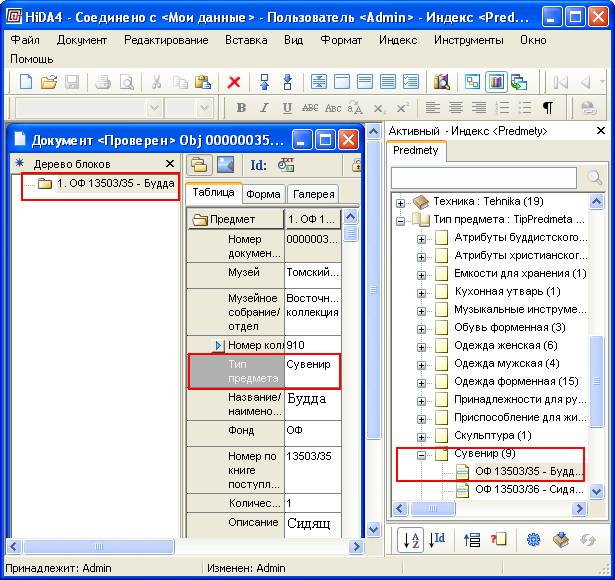
Task: Click the sort by Id icon
Action: tap(437, 540)
